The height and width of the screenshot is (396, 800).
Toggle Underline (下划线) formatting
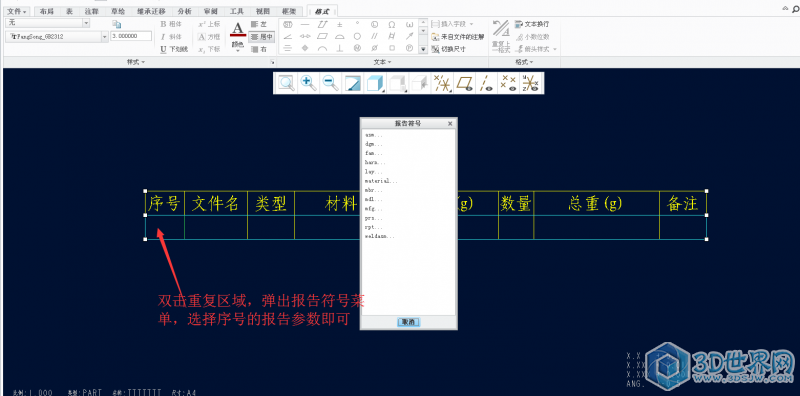(173, 49)
